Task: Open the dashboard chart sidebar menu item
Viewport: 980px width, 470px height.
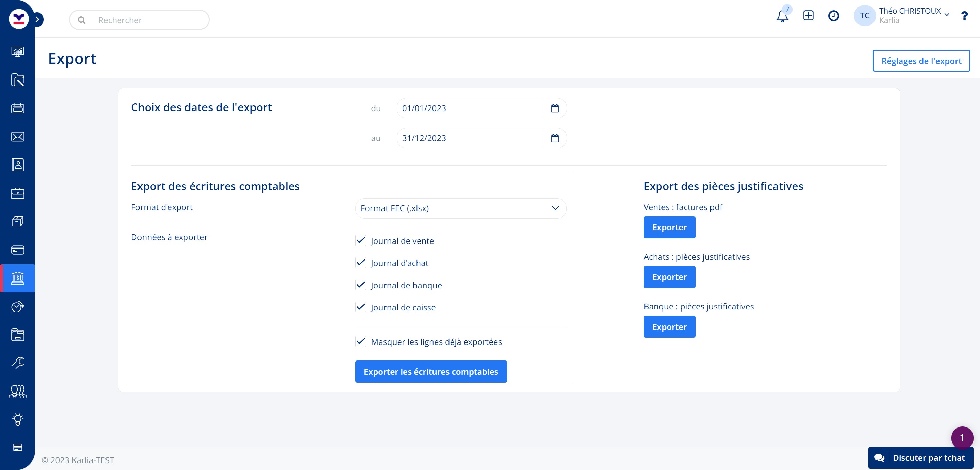Action: pos(17,52)
